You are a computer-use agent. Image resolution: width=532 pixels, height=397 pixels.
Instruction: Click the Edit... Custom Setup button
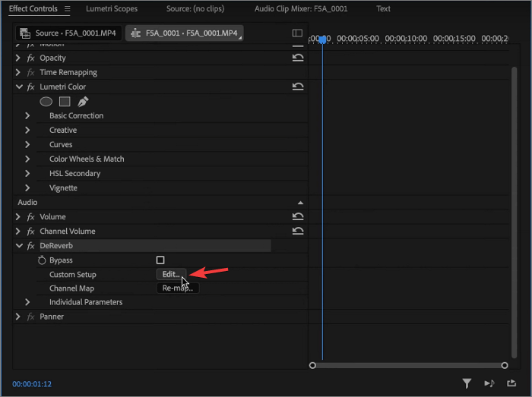click(171, 274)
